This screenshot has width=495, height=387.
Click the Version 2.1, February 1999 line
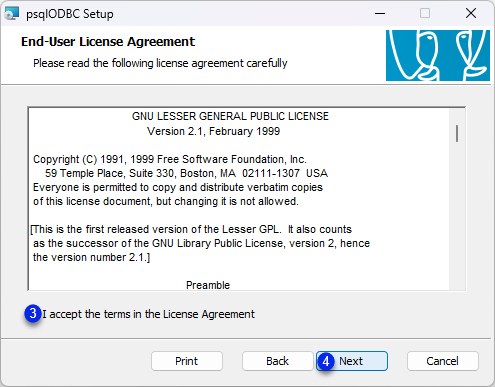(214, 131)
